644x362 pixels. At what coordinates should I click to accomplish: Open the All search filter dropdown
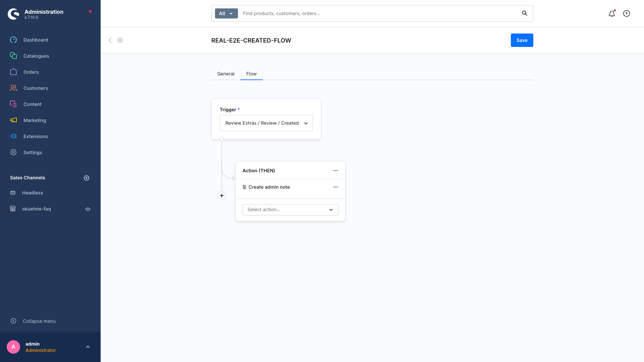(226, 13)
